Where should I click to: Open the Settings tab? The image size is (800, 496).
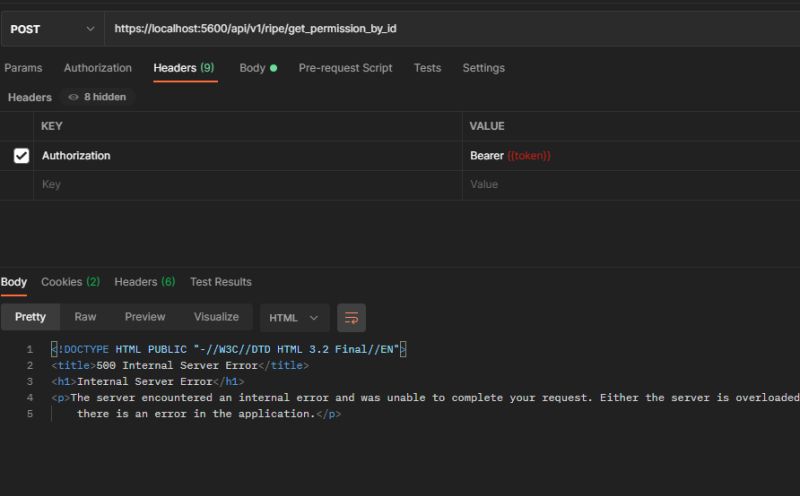coord(484,68)
